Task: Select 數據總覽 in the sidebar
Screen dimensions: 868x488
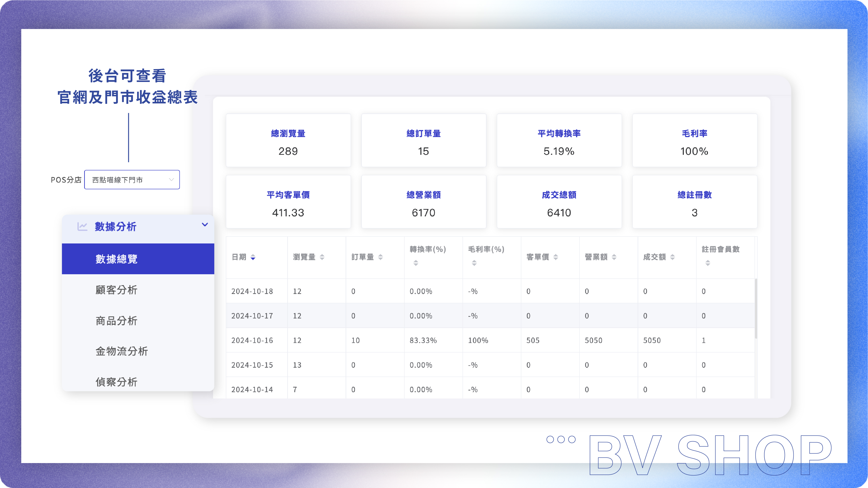Action: (x=138, y=259)
